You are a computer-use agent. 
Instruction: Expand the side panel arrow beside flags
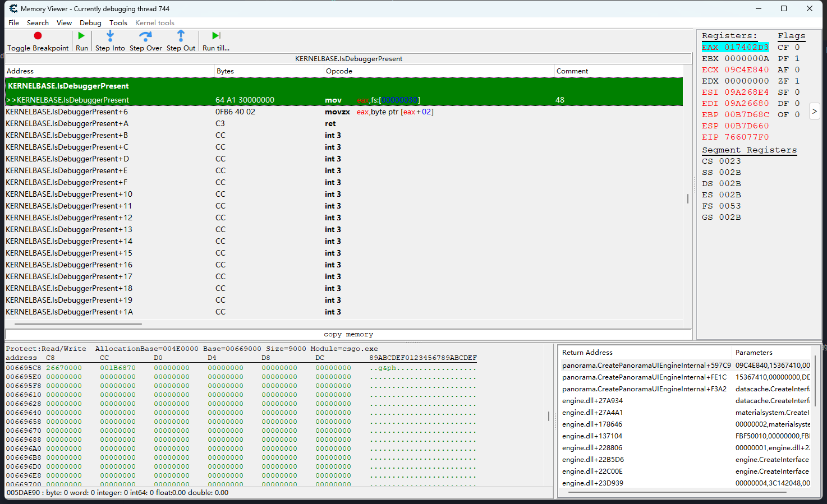tap(814, 112)
